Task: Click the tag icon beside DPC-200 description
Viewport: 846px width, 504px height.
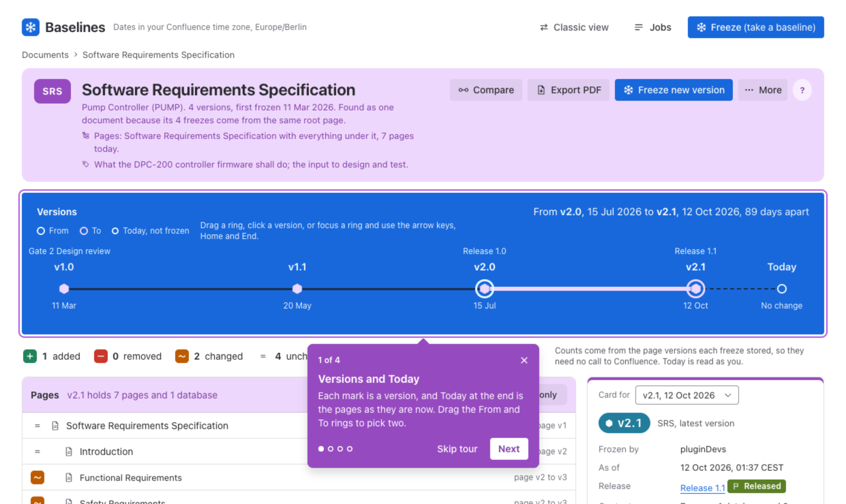Action: coord(86,164)
